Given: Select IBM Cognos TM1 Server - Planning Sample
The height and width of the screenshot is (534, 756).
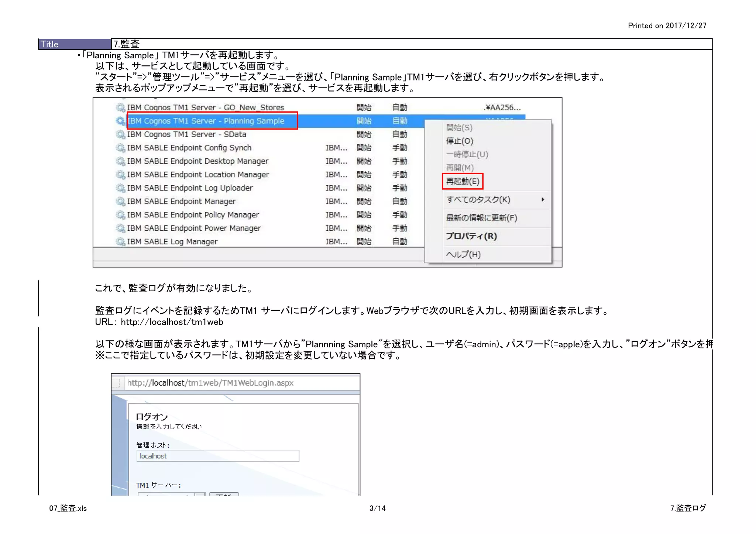Looking at the screenshot, I should 206,121.
